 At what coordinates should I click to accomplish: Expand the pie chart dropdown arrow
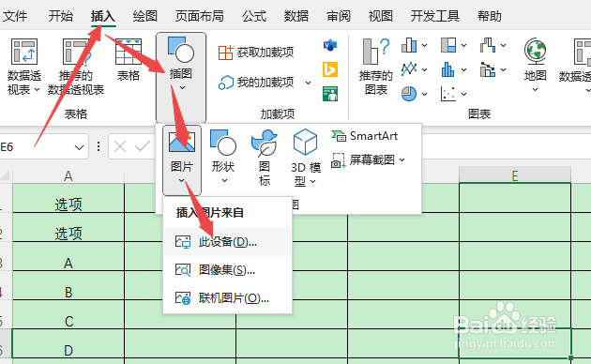tap(424, 94)
